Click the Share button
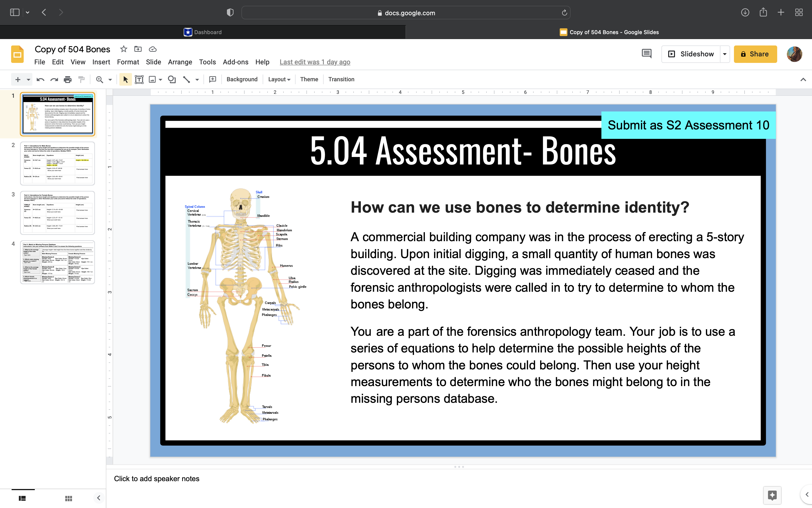This screenshot has width=812, height=508. tap(755, 54)
